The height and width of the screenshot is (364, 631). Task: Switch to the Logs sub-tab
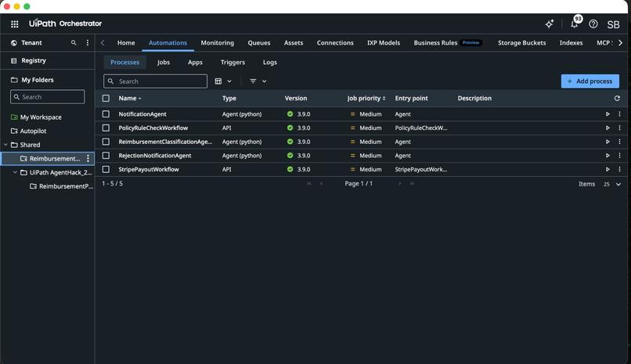(x=270, y=63)
